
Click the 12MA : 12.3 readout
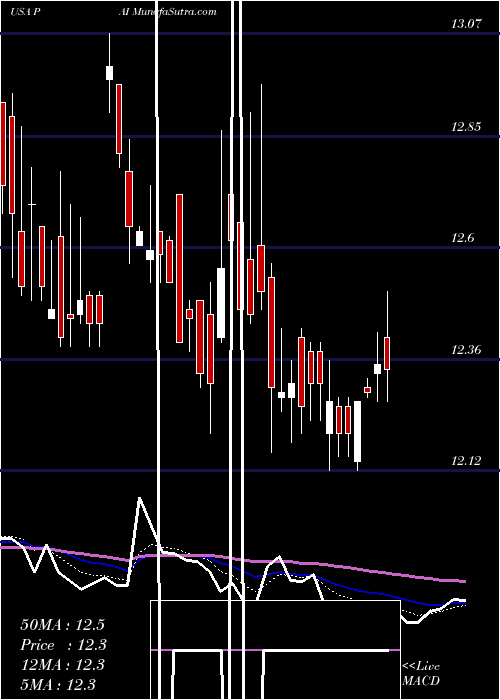click(62, 665)
